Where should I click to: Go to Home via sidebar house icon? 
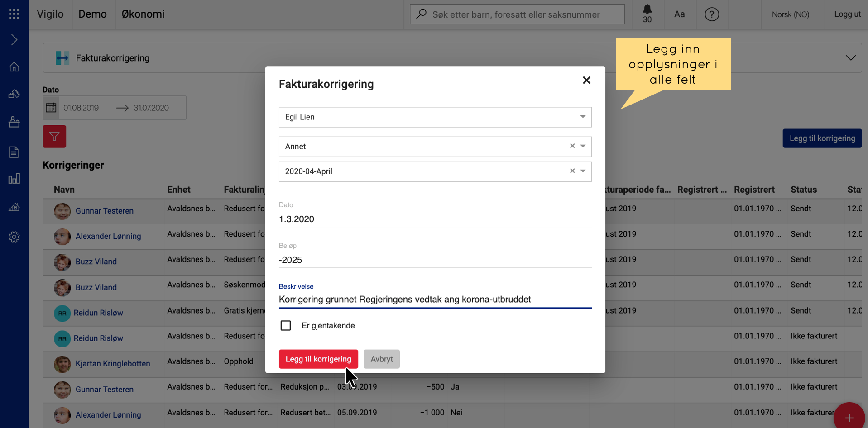click(14, 67)
